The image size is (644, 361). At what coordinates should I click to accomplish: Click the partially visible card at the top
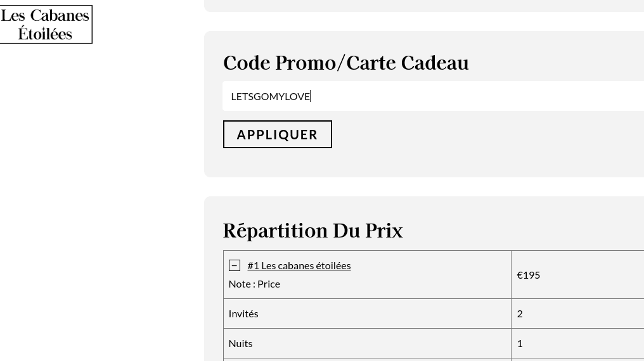tap(423, 5)
